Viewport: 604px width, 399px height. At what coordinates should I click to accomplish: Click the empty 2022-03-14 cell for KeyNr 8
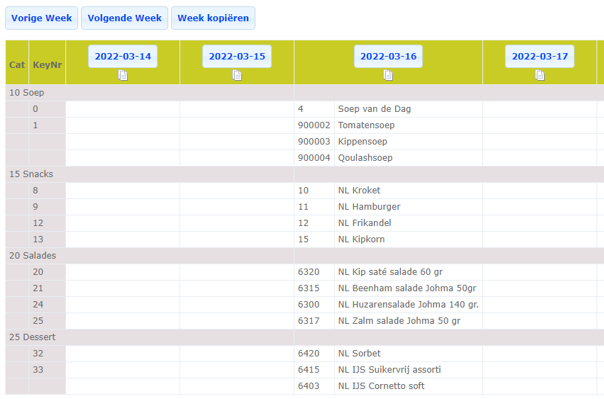(122, 191)
